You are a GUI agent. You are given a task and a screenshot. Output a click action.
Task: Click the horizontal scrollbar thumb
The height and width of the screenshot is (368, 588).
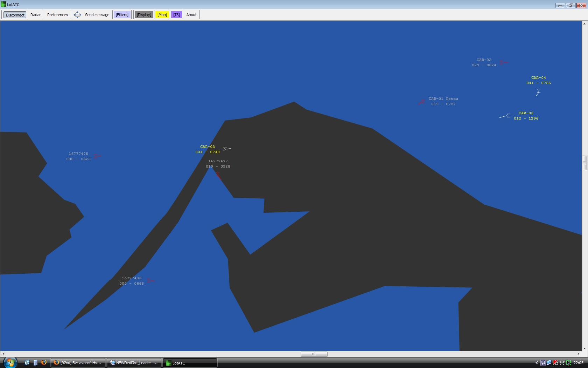click(x=314, y=354)
